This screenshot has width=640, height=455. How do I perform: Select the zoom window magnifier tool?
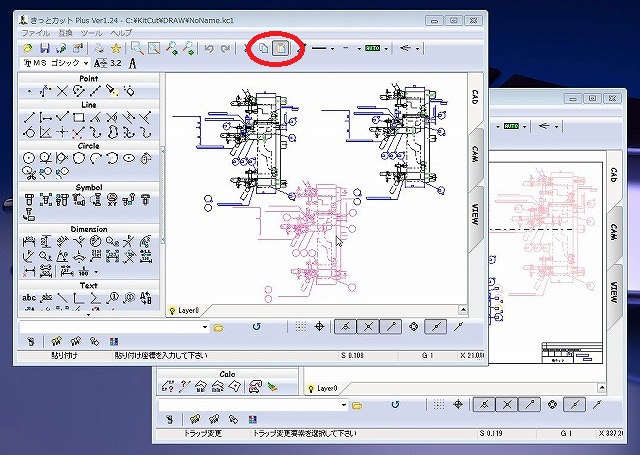tap(137, 49)
